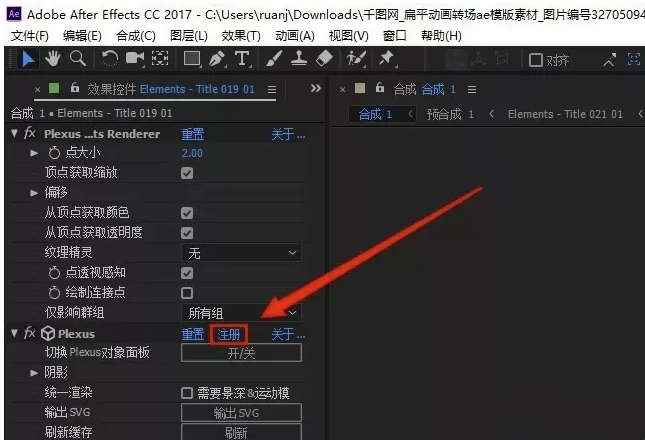Toggle lock on Composition panel
645x440 pixels.
click(380, 88)
